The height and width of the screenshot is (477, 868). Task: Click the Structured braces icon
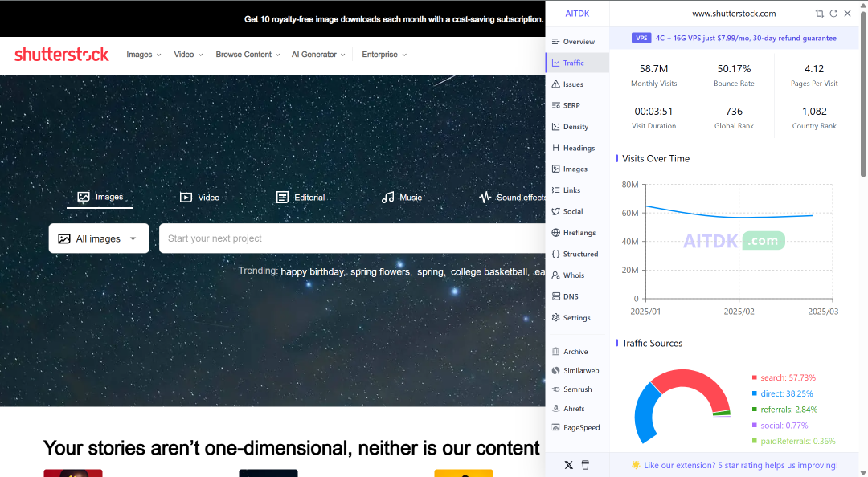click(x=556, y=254)
